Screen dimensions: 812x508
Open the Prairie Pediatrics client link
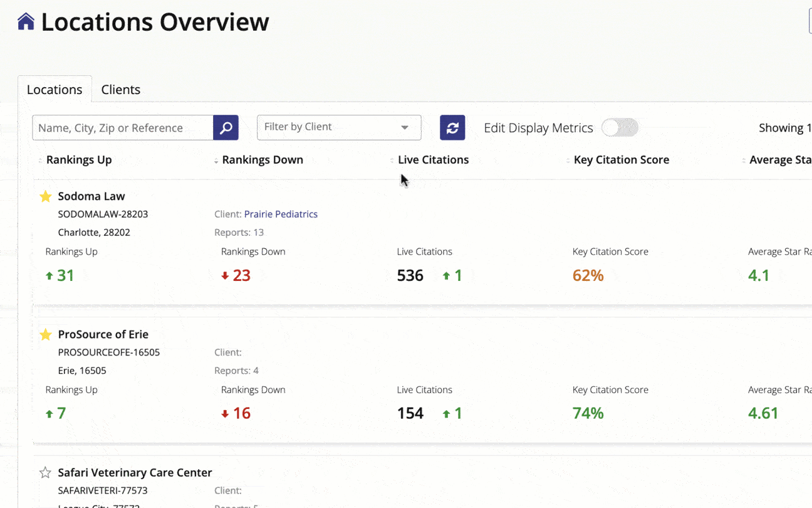click(281, 214)
